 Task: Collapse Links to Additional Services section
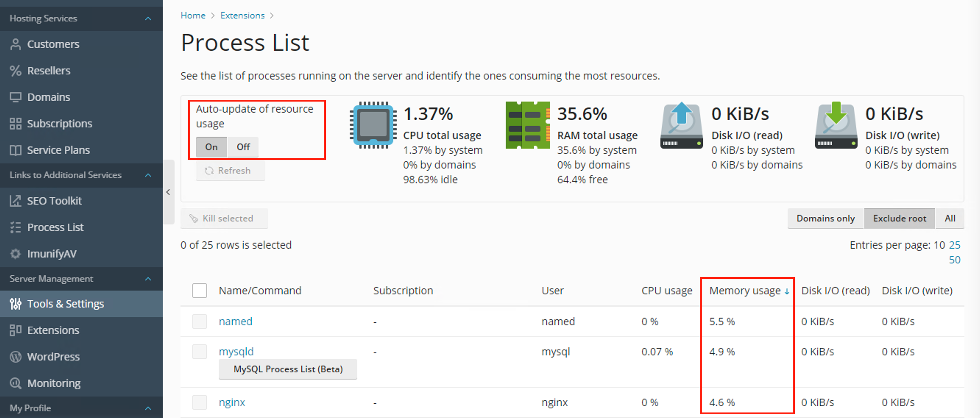(x=148, y=175)
